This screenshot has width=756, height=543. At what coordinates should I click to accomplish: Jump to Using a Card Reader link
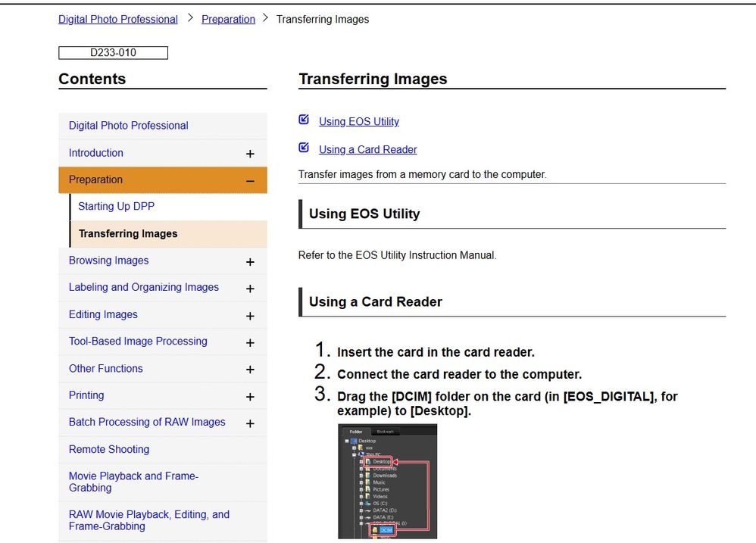click(367, 149)
